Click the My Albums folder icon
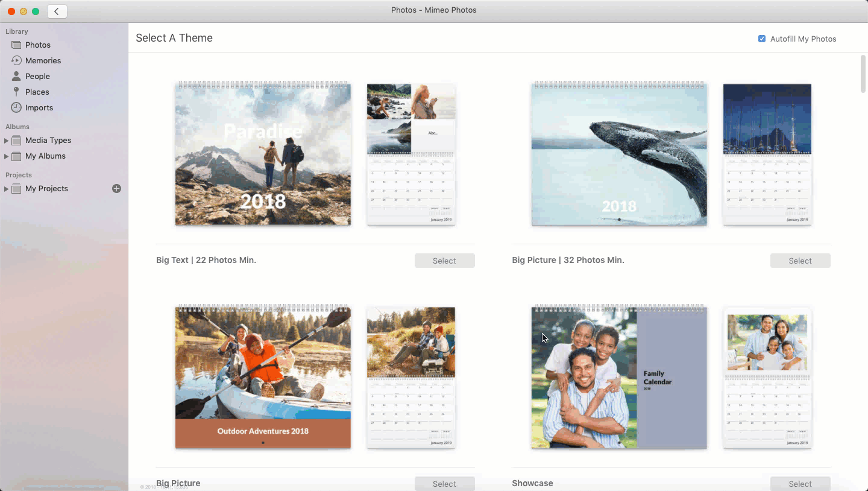The width and height of the screenshot is (868, 491). coord(16,156)
